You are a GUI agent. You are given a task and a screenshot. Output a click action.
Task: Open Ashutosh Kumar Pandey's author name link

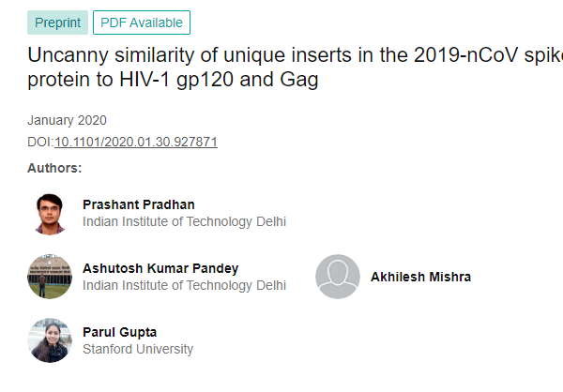pos(160,268)
